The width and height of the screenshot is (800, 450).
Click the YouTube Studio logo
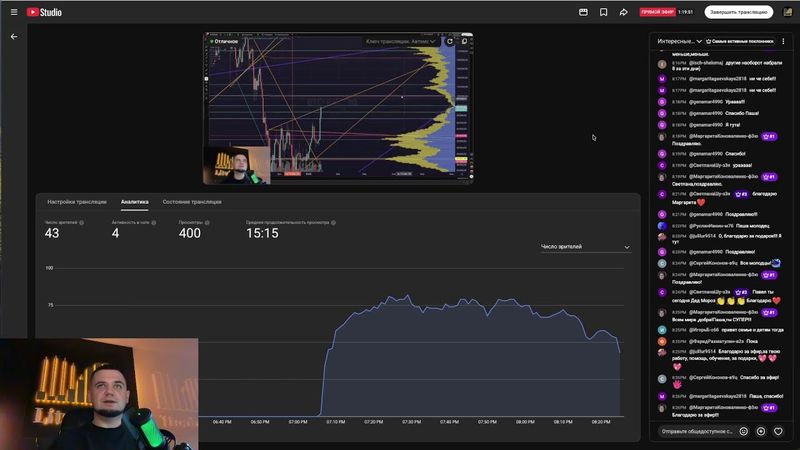(x=46, y=12)
